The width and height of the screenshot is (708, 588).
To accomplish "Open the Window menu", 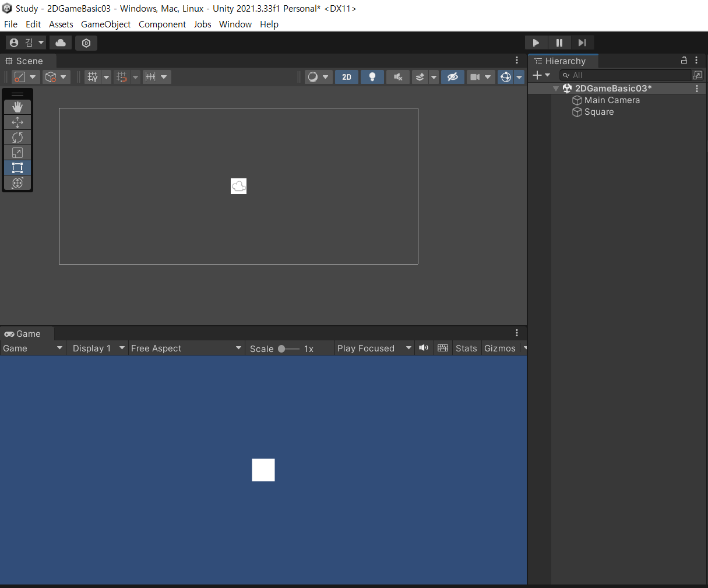I will [235, 24].
